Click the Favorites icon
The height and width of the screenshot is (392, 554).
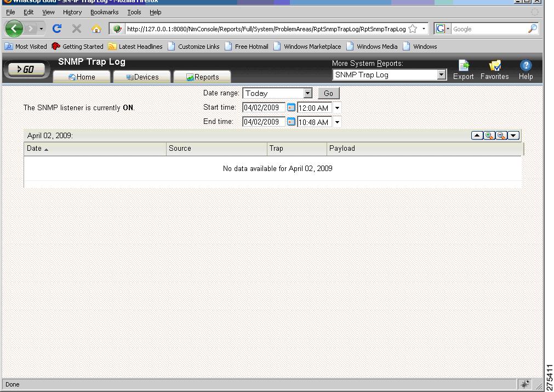494,70
